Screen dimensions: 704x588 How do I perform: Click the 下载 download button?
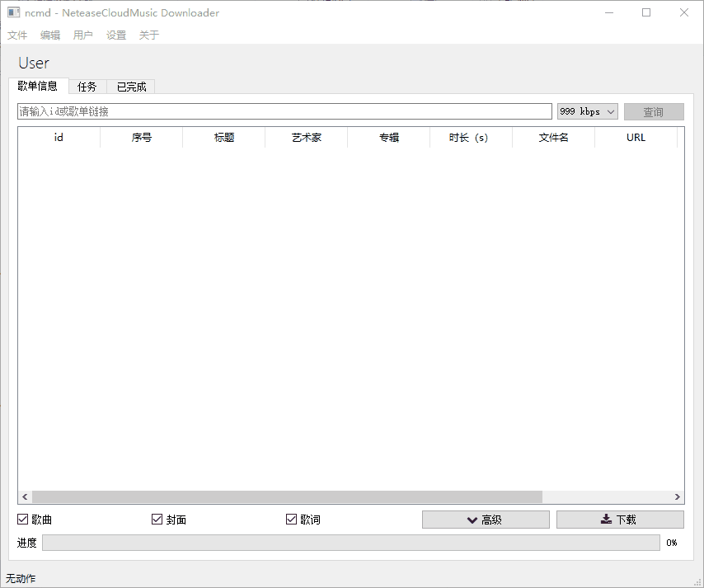(620, 519)
